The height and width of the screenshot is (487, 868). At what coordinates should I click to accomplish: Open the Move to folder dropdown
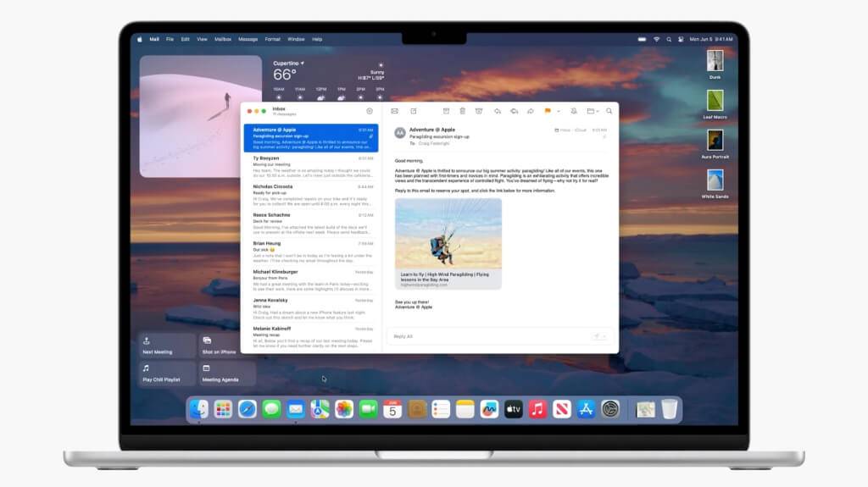tap(593, 111)
